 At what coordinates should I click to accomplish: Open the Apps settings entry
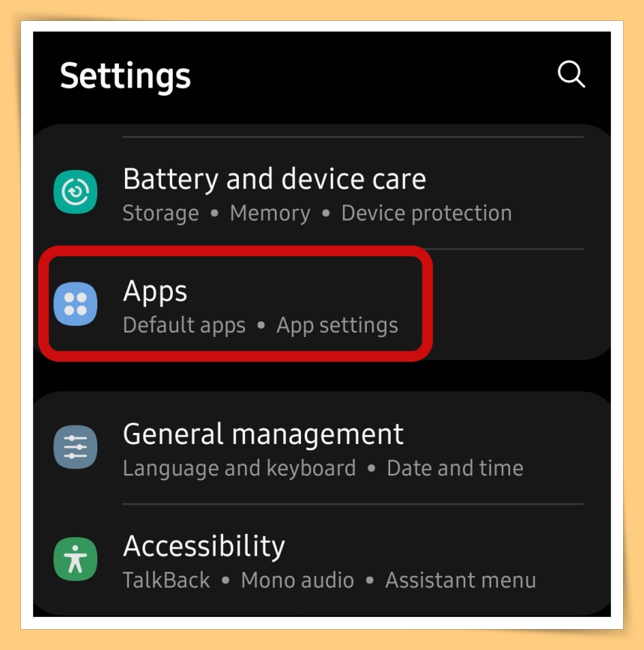click(321, 305)
